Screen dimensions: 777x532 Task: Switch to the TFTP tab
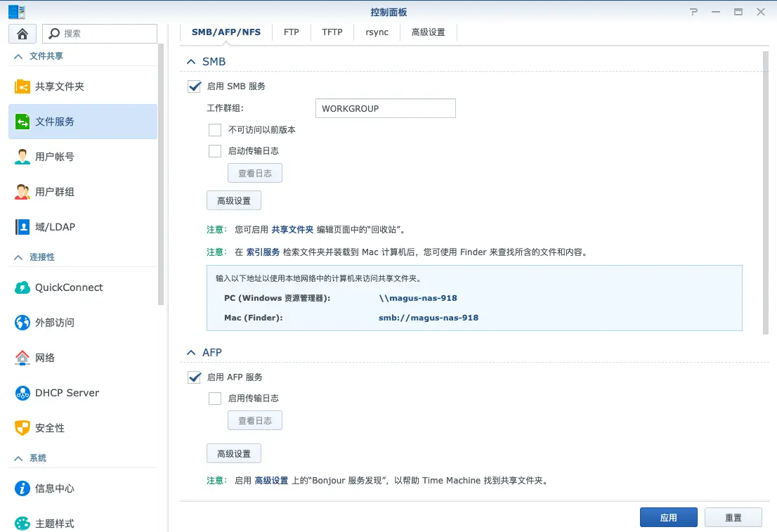332,32
